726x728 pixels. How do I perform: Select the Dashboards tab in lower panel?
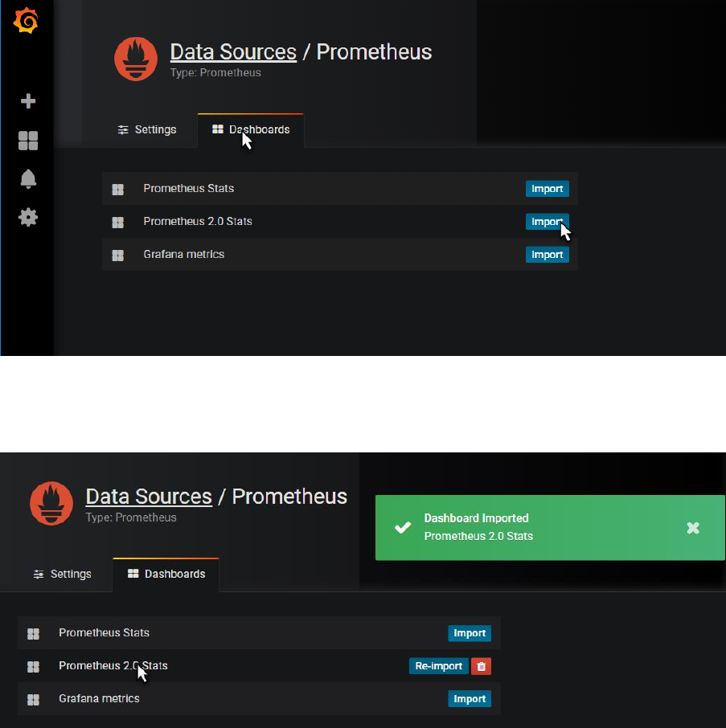[166, 575]
